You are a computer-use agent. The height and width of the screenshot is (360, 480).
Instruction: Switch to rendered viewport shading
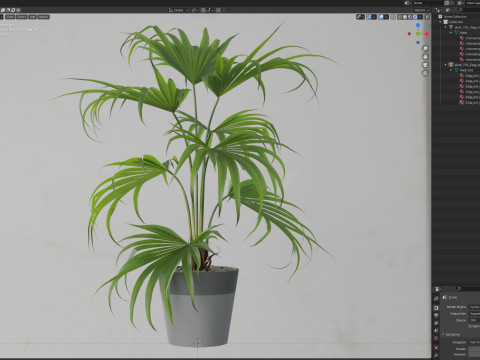click(x=415, y=17)
